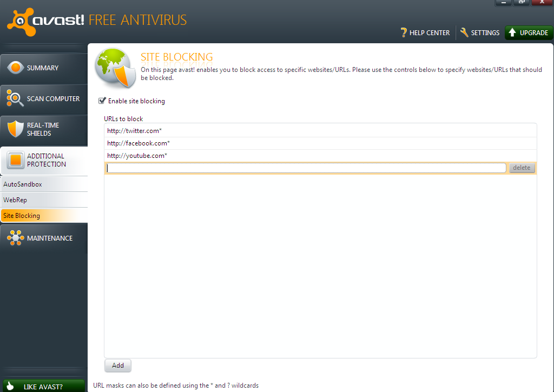Click the Real-Time Shields shield icon
This screenshot has height=392, width=554.
pyautogui.click(x=15, y=129)
